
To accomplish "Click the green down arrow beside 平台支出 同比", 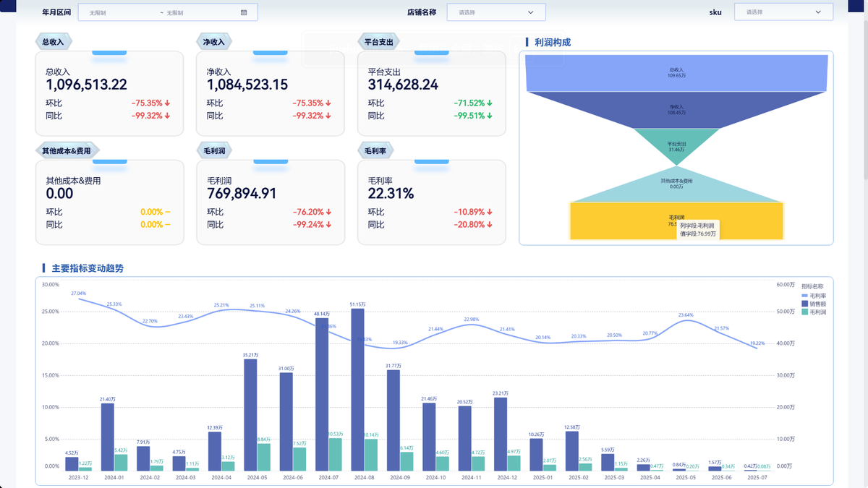I will 490,116.
